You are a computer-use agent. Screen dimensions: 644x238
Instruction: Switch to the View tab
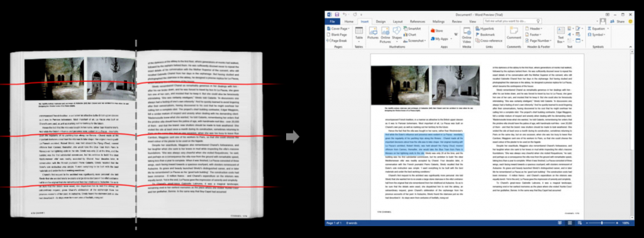(x=473, y=21)
